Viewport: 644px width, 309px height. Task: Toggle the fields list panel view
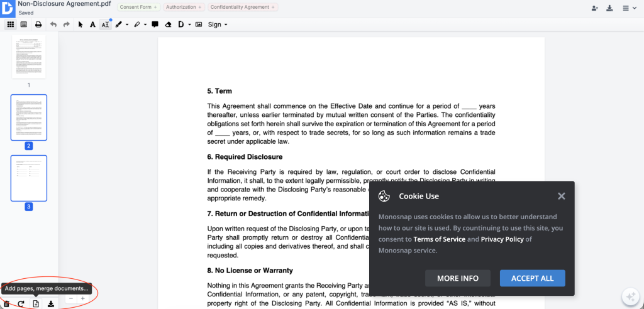[24, 24]
